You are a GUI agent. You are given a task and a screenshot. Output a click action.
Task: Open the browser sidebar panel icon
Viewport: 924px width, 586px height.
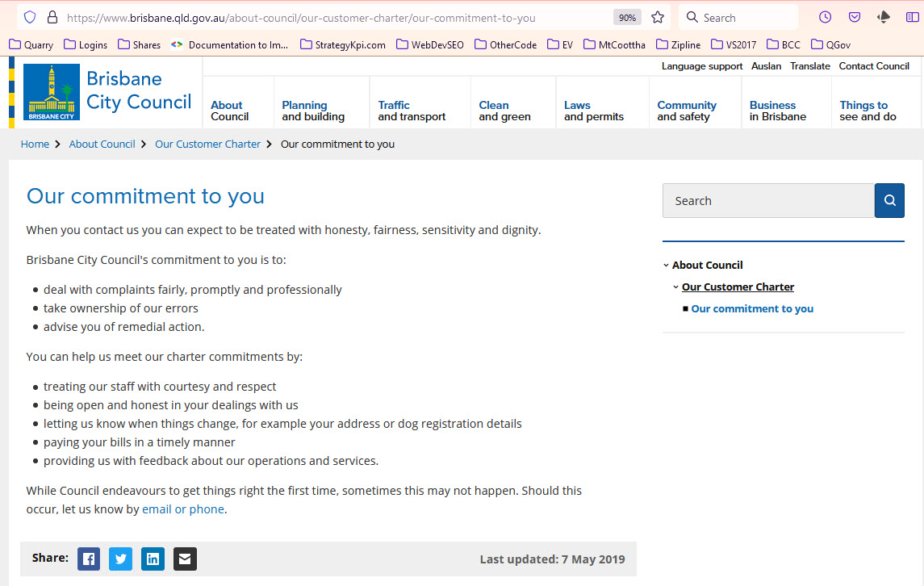(x=912, y=17)
